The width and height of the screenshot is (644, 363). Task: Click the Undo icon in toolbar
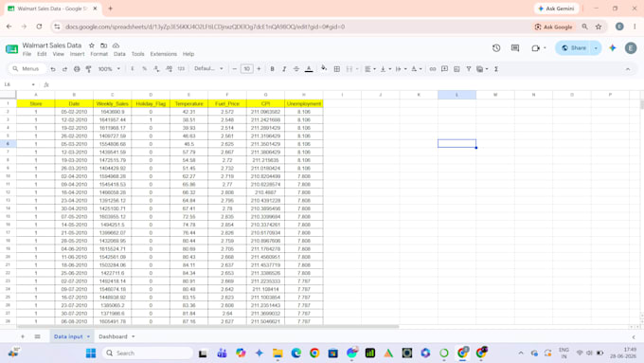tap(53, 69)
